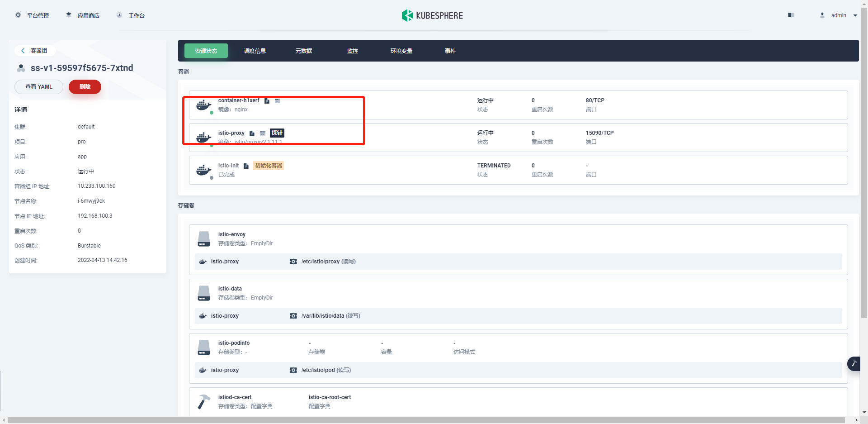Click project value pro
868x424 pixels.
(x=81, y=142)
